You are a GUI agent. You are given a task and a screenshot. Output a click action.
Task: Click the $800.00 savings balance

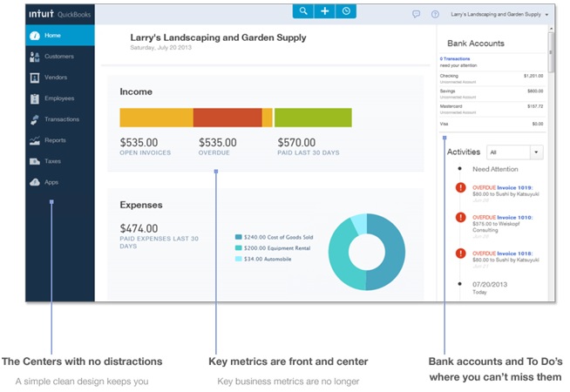click(535, 91)
